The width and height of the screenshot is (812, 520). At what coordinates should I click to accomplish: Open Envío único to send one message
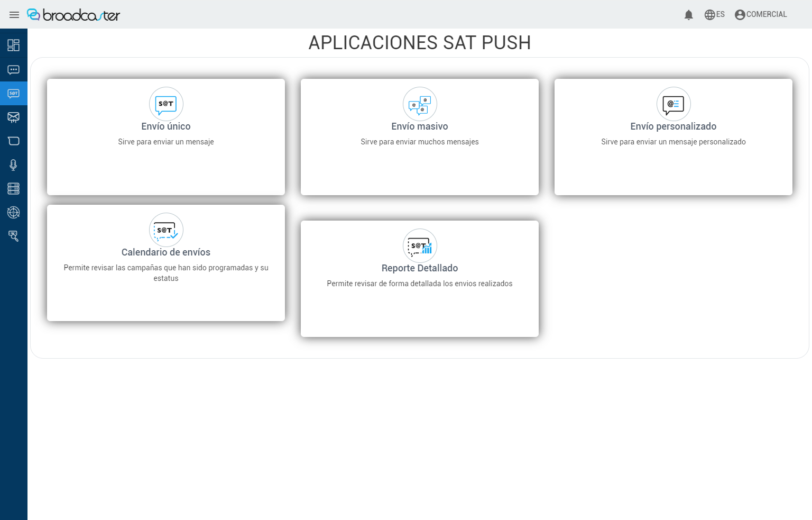coord(165,136)
